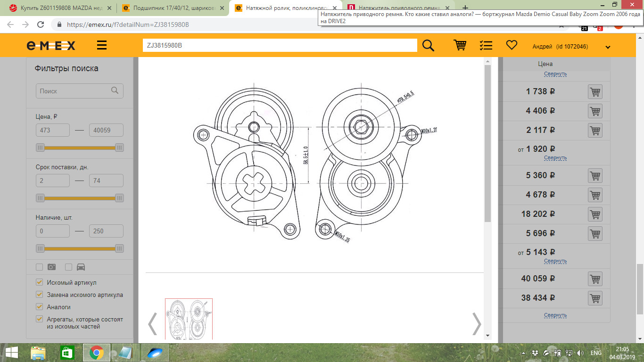Expand the Андрей account dropdown arrow
The height and width of the screenshot is (362, 644).
(608, 47)
